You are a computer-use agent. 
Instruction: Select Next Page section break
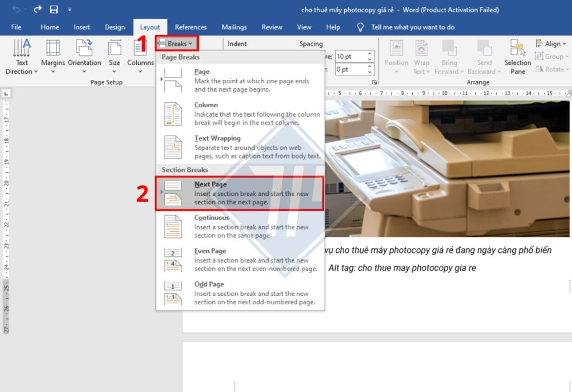(239, 193)
